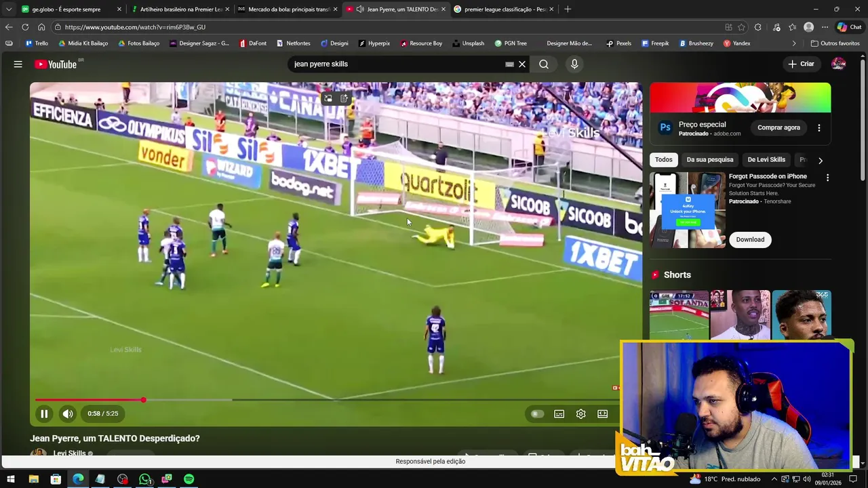868x488 pixels.
Task: Open the Tenorshare ad three-dot menu
Action: coord(827,178)
